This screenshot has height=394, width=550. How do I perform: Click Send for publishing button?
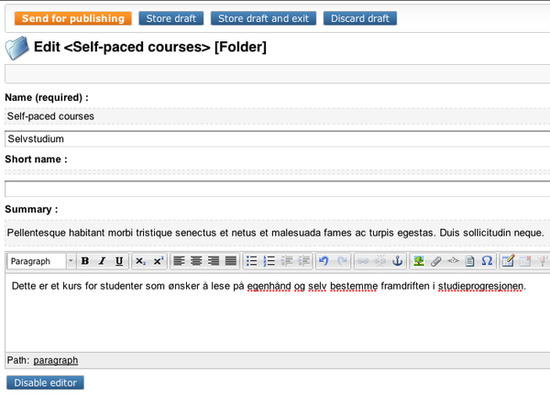(73, 18)
